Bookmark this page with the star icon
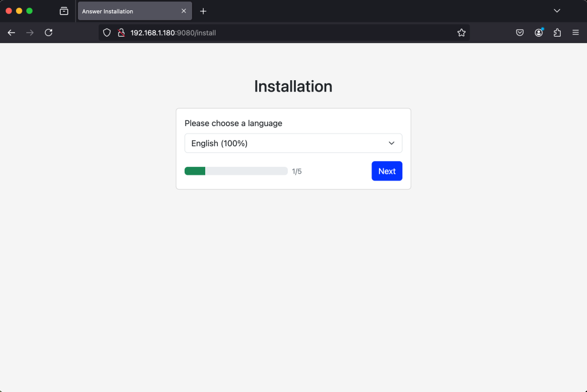 (x=461, y=33)
